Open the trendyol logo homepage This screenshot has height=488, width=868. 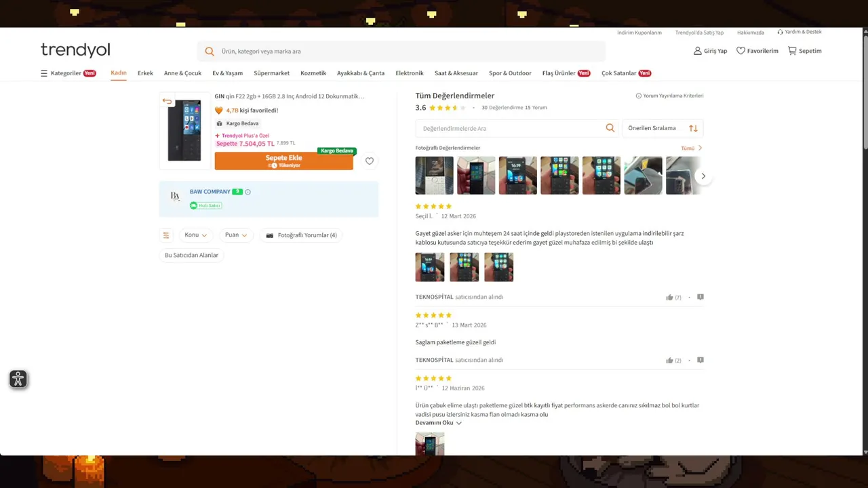coord(75,50)
